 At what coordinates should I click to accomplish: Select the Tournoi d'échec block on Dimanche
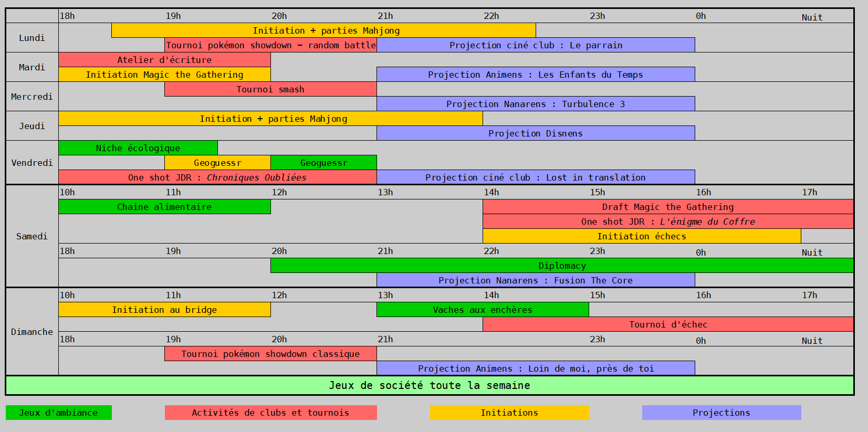pyautogui.click(x=668, y=324)
